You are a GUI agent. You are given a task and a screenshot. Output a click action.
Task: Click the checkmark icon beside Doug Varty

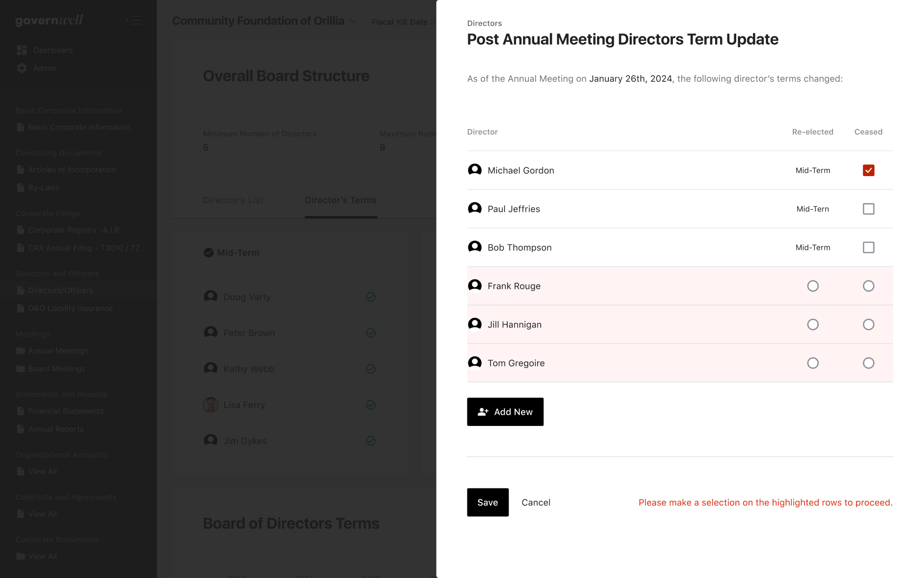[371, 297]
